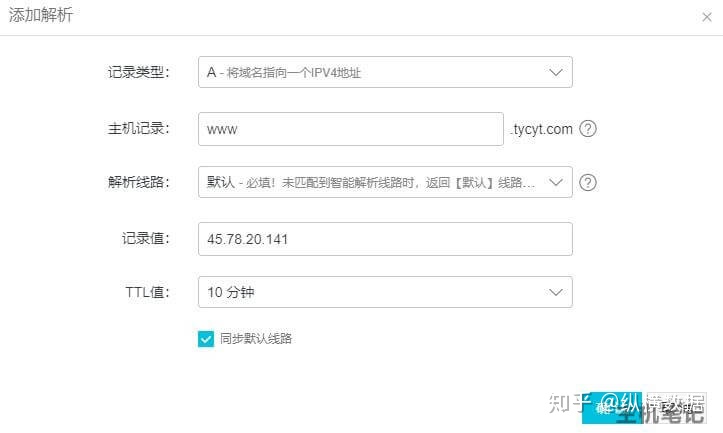Click the cancel button at bottom right

tap(676, 408)
